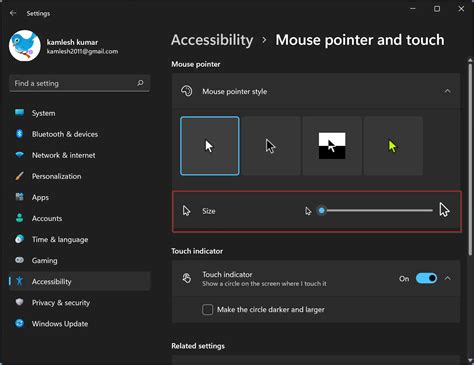Click the Gaming controller icon
474x365 pixels.
point(19,260)
